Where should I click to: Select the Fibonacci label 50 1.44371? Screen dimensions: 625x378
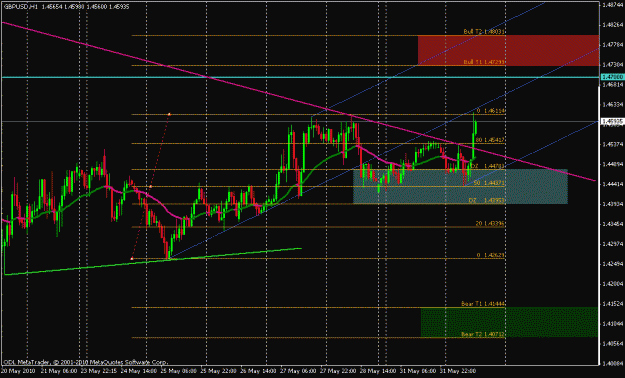point(490,183)
